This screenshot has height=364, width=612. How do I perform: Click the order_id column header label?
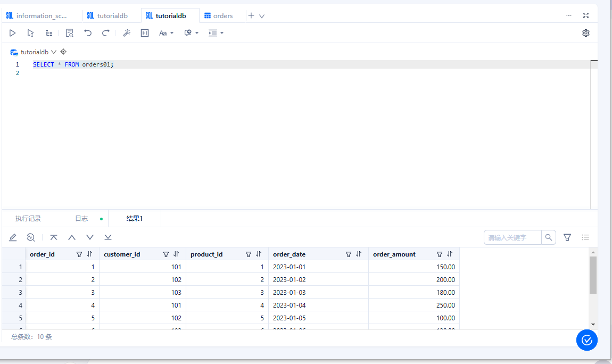pyautogui.click(x=42, y=254)
